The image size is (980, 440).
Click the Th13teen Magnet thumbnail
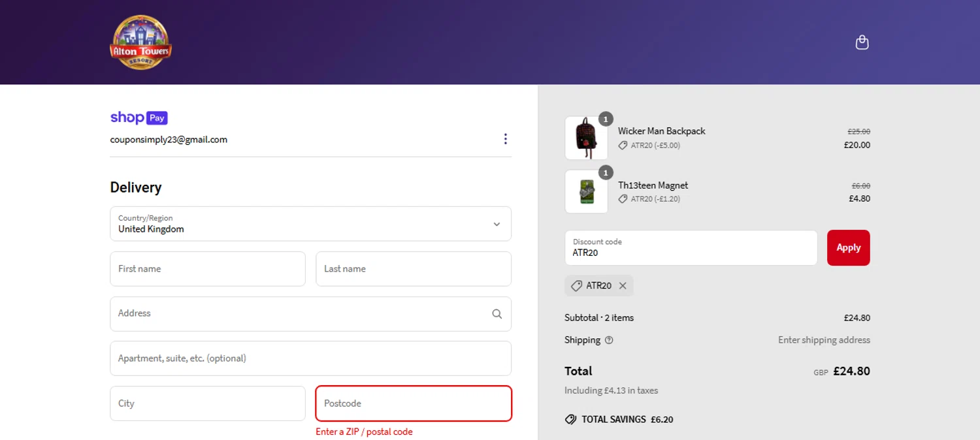coord(586,191)
